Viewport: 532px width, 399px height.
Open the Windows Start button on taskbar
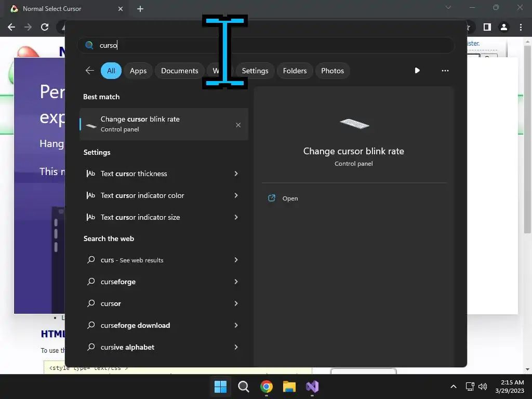[220, 387]
